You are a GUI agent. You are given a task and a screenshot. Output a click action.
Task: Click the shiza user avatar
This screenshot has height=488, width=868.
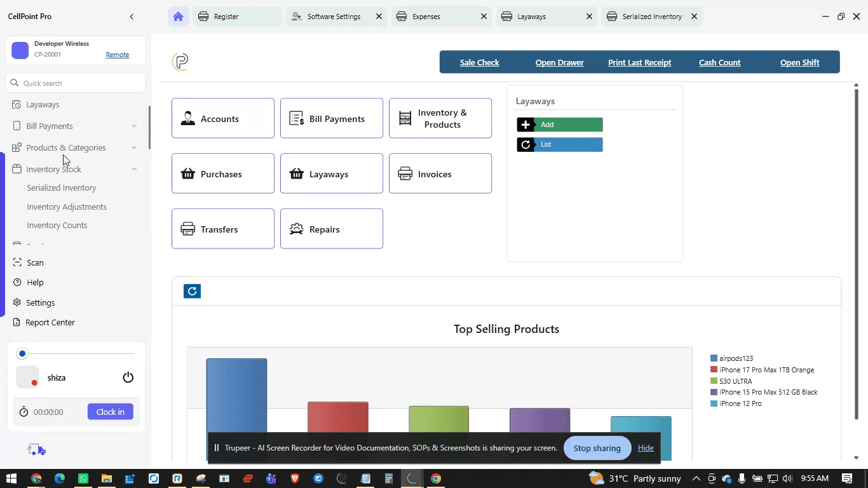(27, 377)
